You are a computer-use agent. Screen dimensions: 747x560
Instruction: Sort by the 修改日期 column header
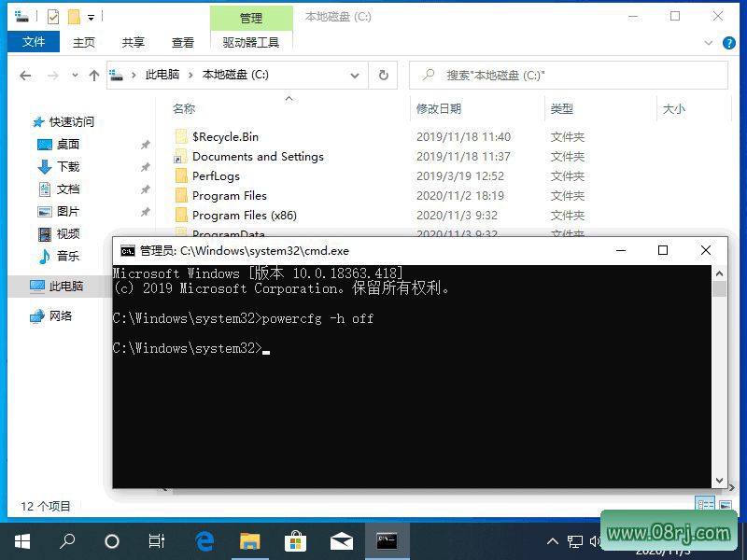(439, 108)
